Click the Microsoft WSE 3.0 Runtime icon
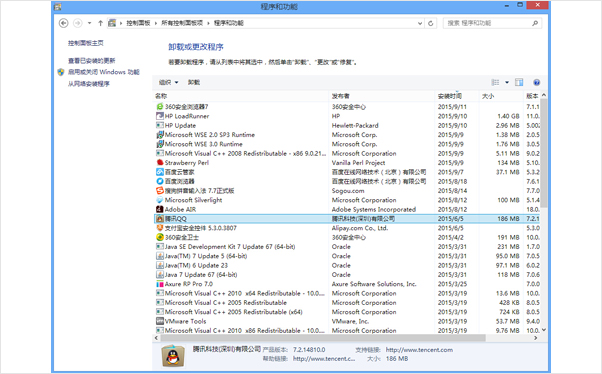 coord(160,144)
